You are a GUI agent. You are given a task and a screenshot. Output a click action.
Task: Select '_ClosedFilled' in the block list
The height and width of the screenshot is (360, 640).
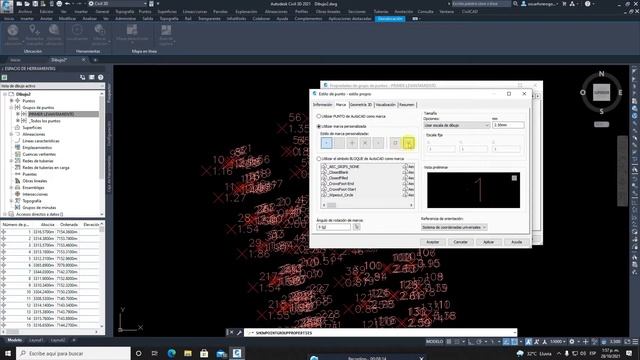click(x=338, y=178)
